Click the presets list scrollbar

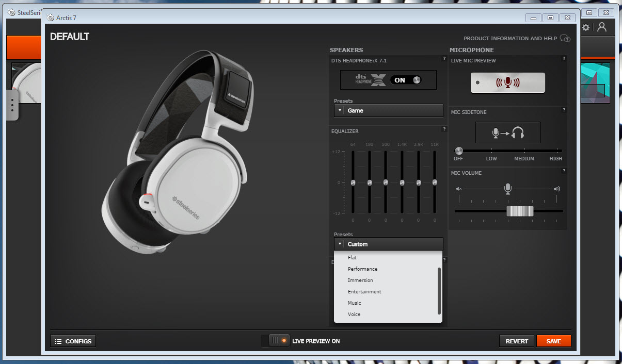coord(439,291)
